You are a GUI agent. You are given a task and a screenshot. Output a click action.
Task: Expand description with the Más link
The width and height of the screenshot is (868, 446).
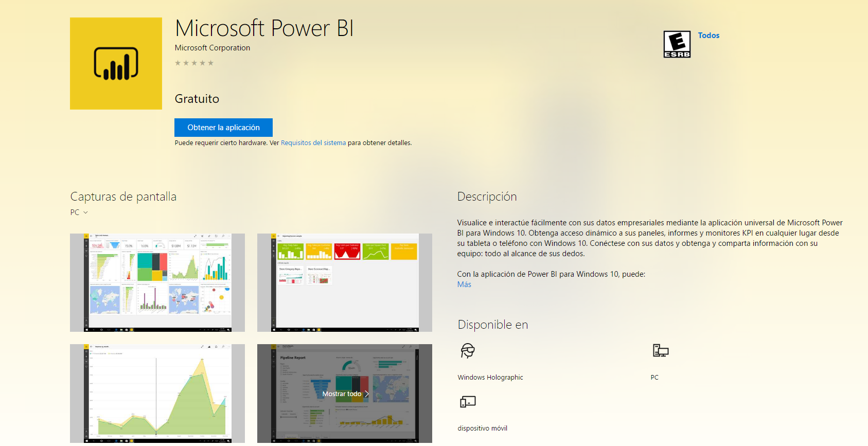pyautogui.click(x=464, y=284)
